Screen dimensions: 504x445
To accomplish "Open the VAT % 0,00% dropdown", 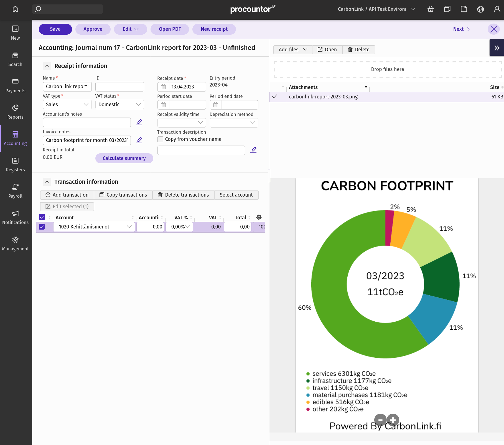I will point(179,227).
